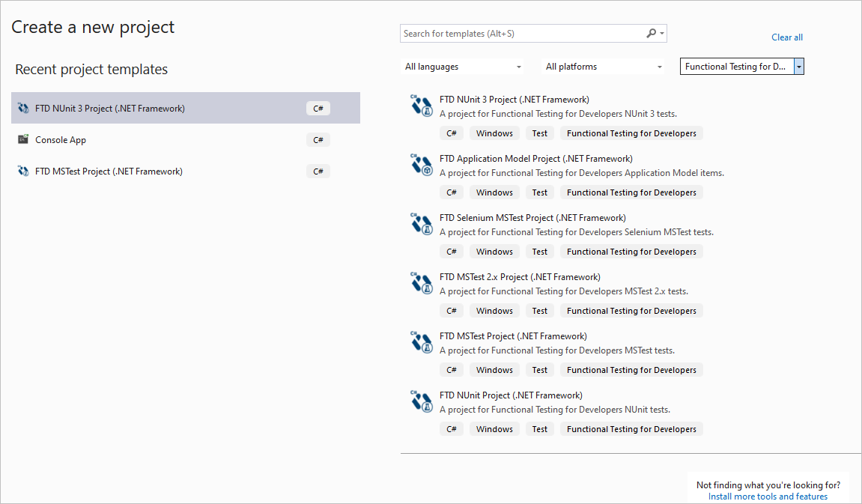
Task: Expand the Functional Testing project type dropdown
Action: tap(799, 67)
